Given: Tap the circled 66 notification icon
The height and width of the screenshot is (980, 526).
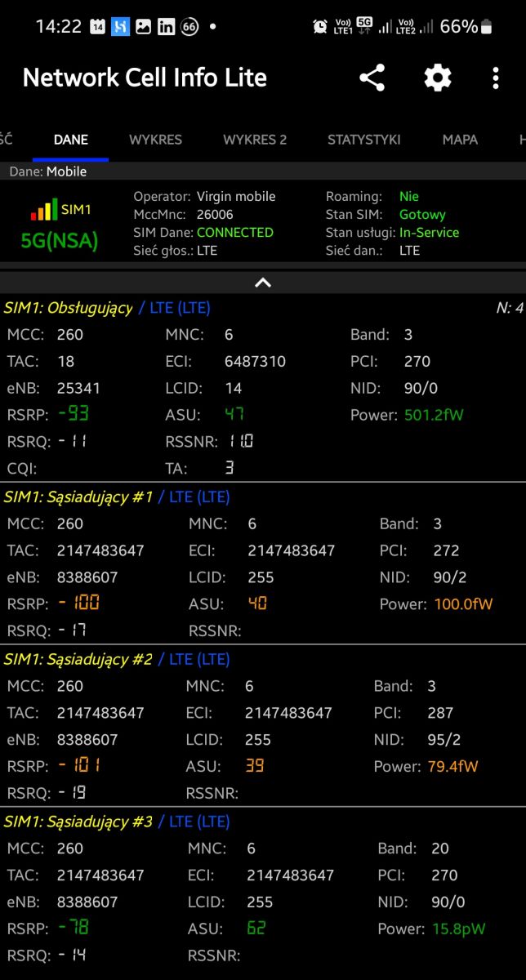Looking at the screenshot, I should coord(189,27).
